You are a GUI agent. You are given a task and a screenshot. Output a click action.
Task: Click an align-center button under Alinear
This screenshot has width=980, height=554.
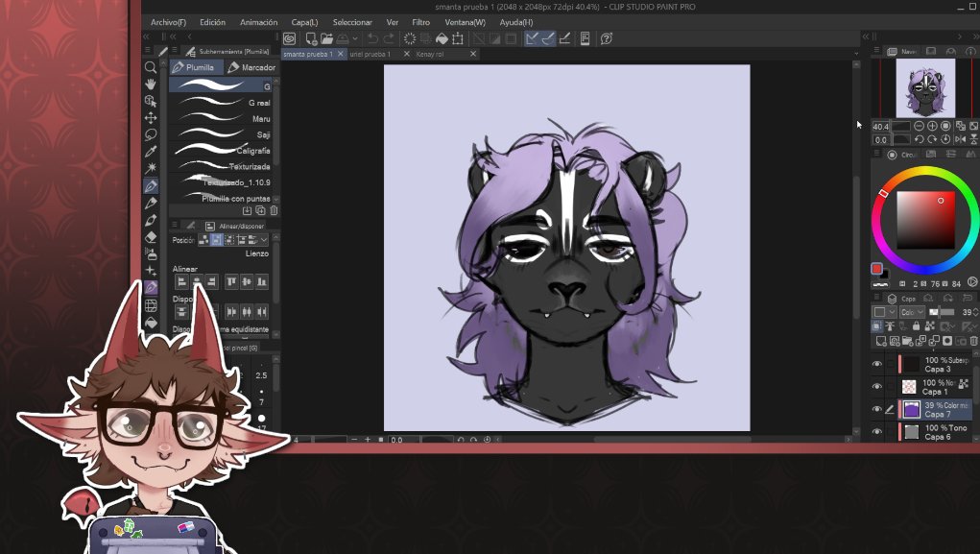tap(198, 281)
